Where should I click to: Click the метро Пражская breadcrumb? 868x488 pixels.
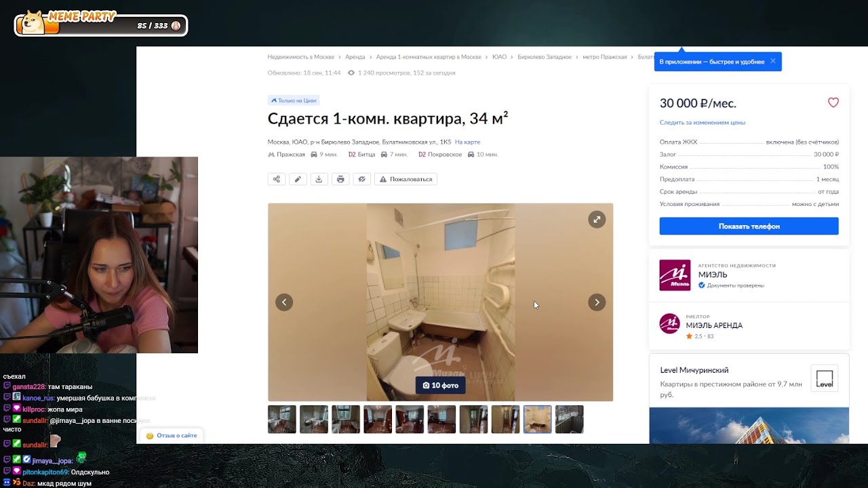click(x=605, y=57)
